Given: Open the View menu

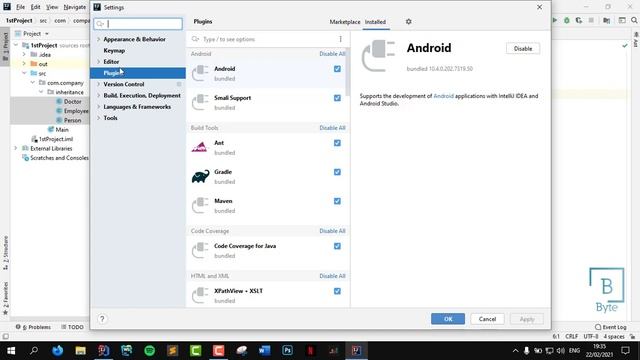Looking at the screenshot, I should click(52, 7).
